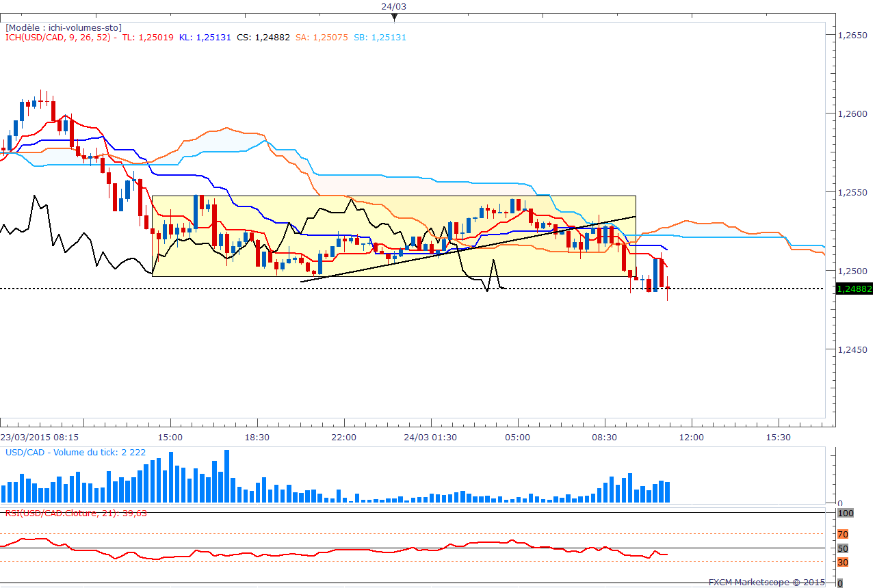The width and height of the screenshot is (875, 588).
Task: Click the 18:30 time axis label
Action: (x=257, y=436)
